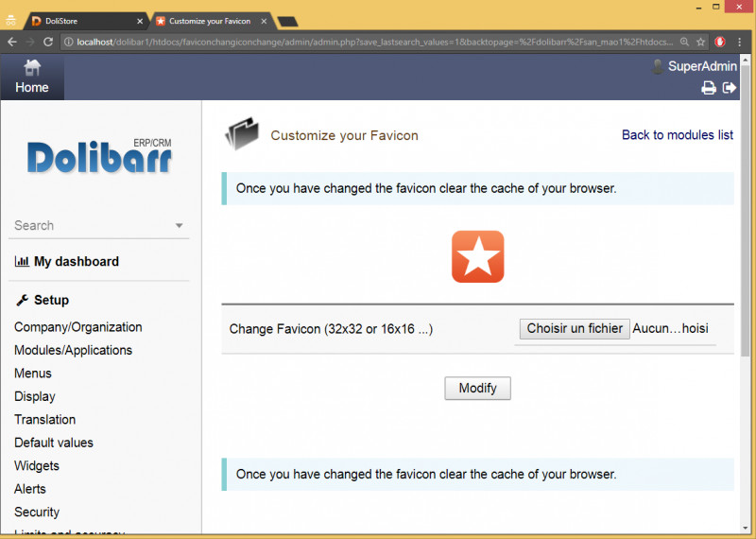Close the DoliStore tab
This screenshot has height=539, width=756.
pyautogui.click(x=140, y=21)
